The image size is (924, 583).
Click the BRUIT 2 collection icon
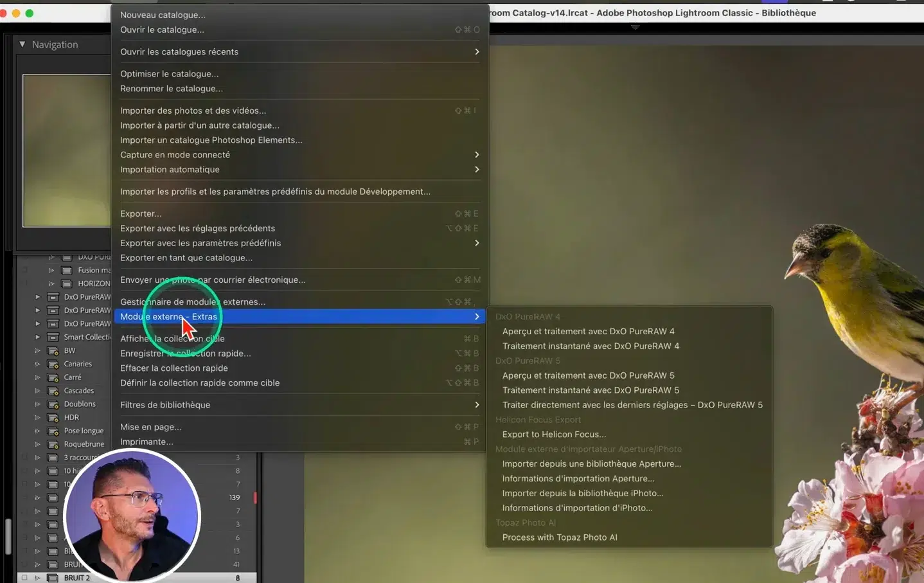tap(53, 578)
